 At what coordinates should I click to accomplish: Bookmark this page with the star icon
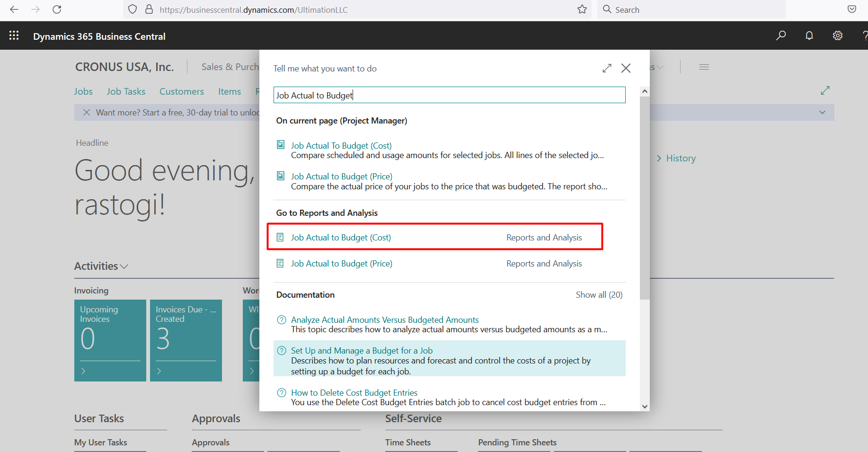[582, 9]
